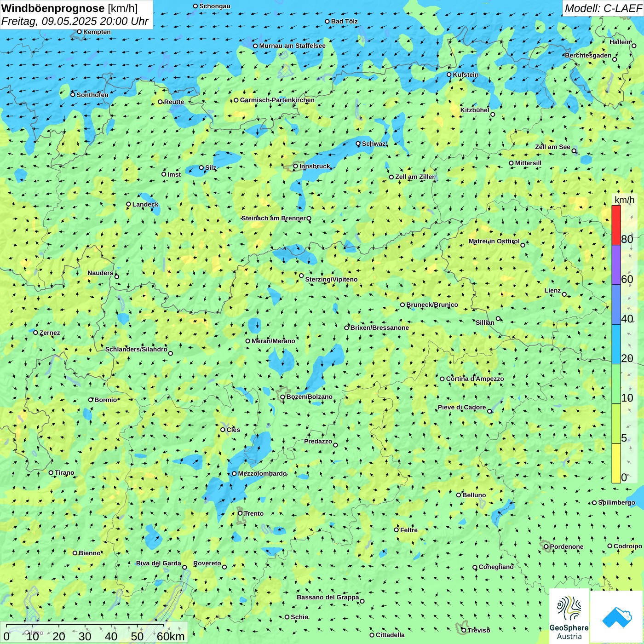Click the 'Bruneck/Brunico' label
This screenshot has height=644, width=644.
point(432,305)
